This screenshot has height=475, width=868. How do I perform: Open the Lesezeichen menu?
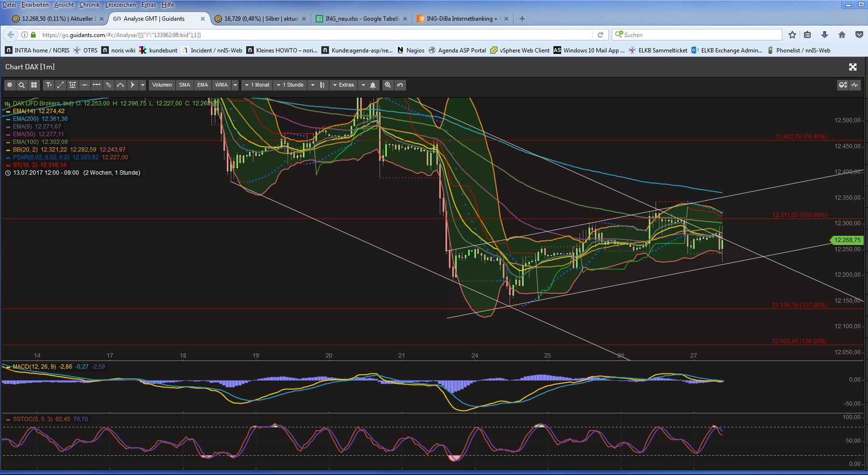pos(120,5)
